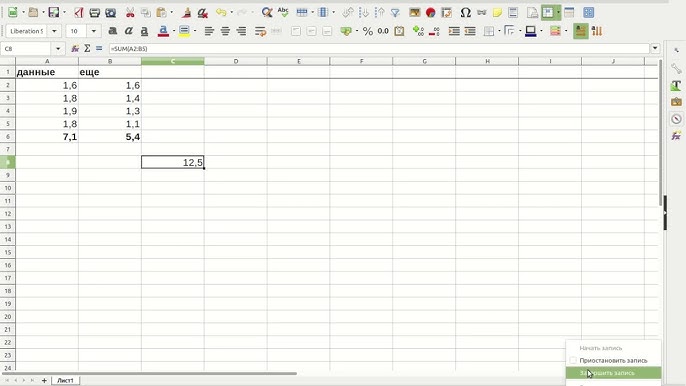Click the Save document icon
This screenshot has width=686, height=386.
coord(53,13)
